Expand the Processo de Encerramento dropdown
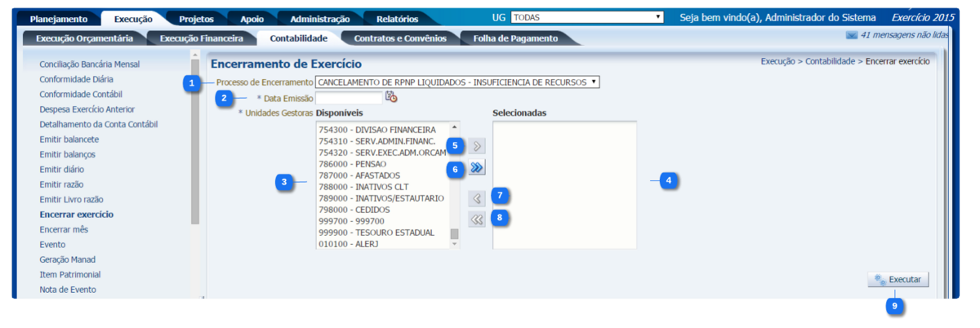Screen dimensions: 980x328 click(x=457, y=82)
